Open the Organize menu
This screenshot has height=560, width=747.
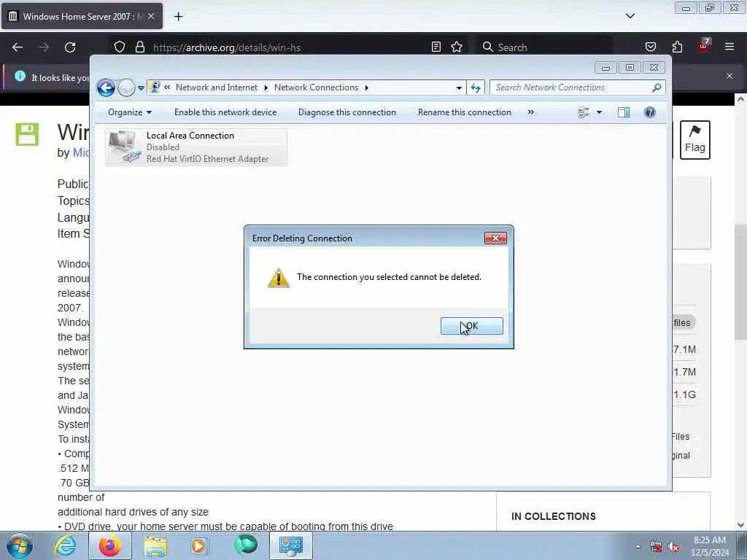click(130, 112)
